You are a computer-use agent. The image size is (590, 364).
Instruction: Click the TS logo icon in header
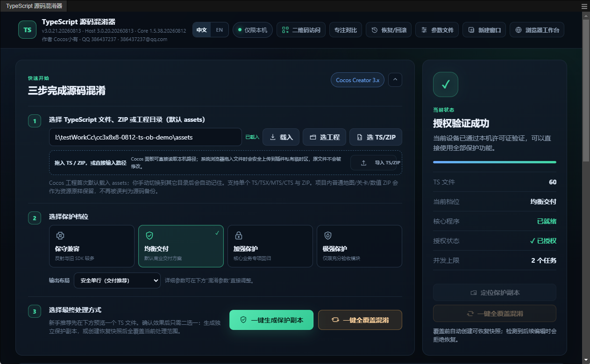pyautogui.click(x=27, y=30)
